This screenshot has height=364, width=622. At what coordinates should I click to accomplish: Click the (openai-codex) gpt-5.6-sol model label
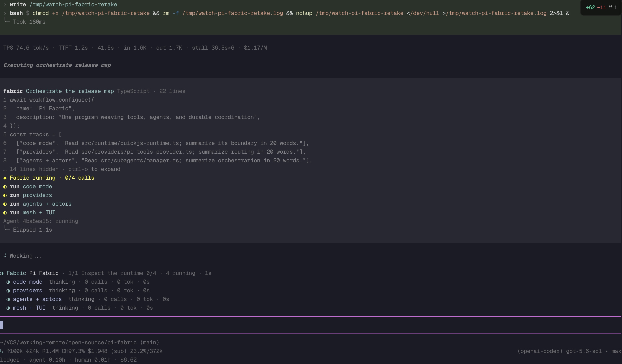pos(559,351)
